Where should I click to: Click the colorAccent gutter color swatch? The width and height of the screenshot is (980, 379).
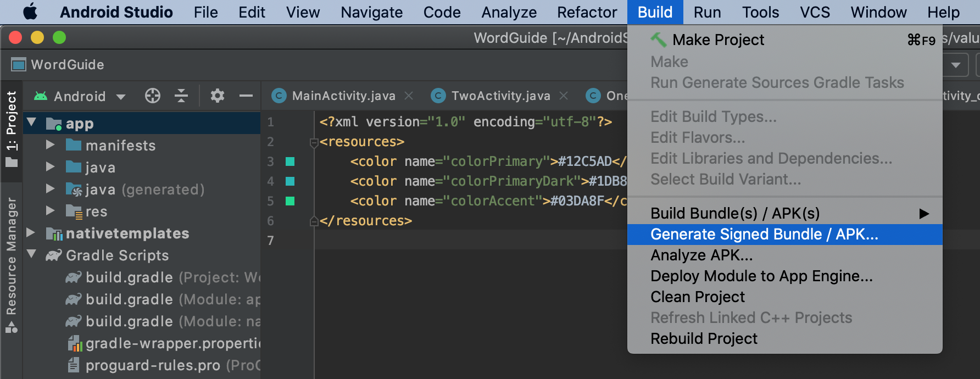point(290,201)
